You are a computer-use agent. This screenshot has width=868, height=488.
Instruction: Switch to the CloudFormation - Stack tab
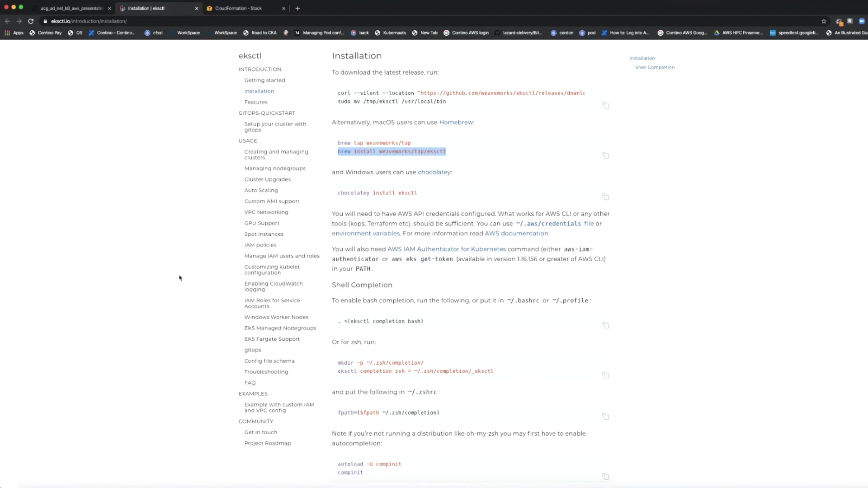(238, 8)
